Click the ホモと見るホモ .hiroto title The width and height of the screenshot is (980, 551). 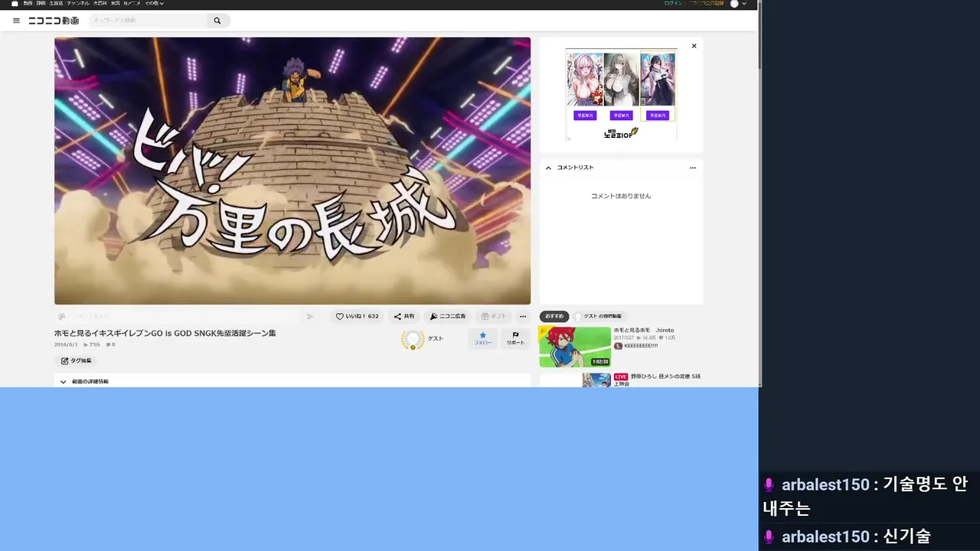click(644, 330)
